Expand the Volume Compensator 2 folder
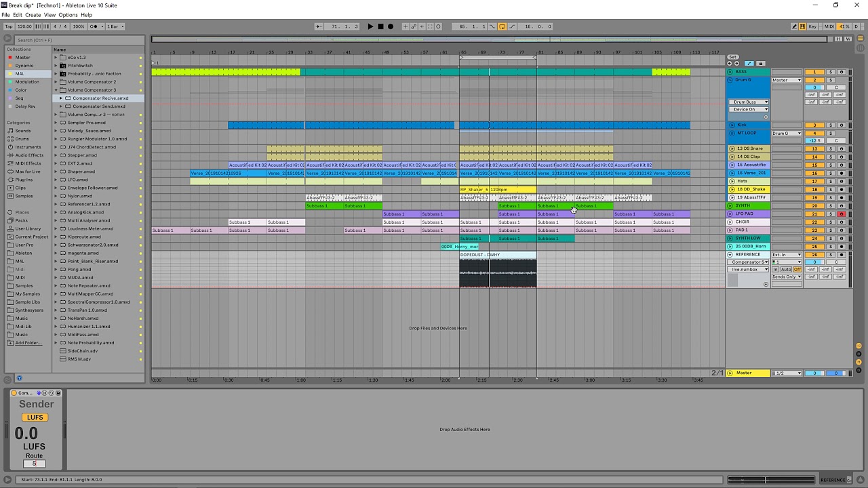868x488 pixels. click(x=56, y=82)
